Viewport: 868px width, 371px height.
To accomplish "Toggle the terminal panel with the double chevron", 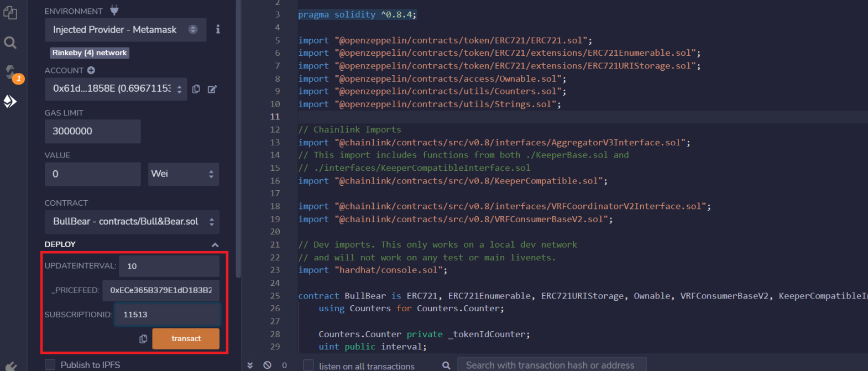I will [250, 365].
